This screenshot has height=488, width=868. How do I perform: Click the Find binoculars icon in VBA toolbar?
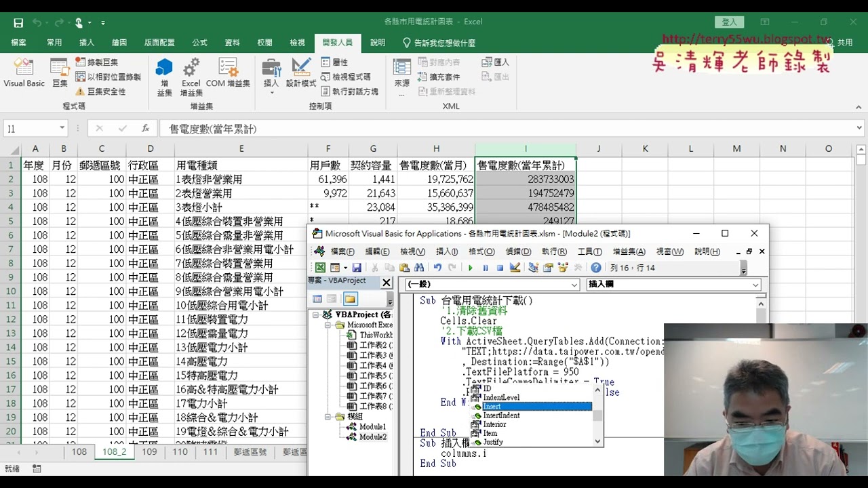419,268
